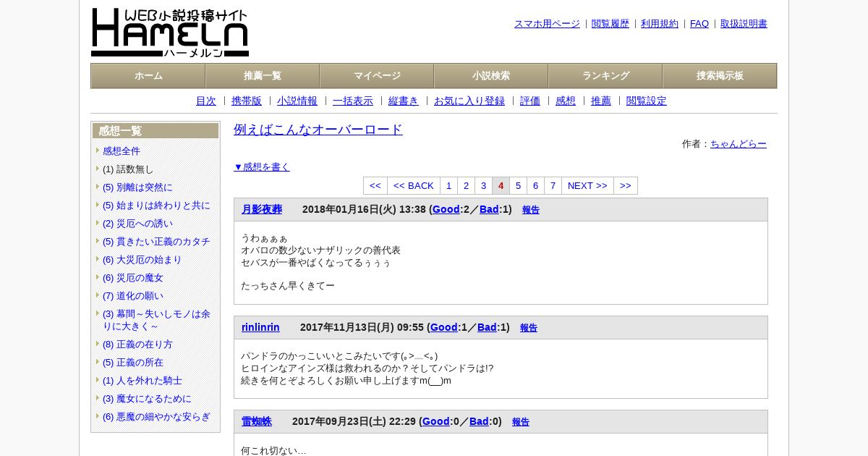This screenshot has width=868, height=456.
Task: Jump to last page with >>
Action: tap(626, 186)
